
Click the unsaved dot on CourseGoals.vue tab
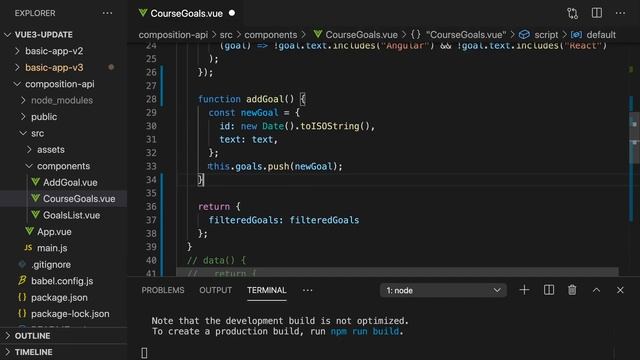click(x=232, y=13)
